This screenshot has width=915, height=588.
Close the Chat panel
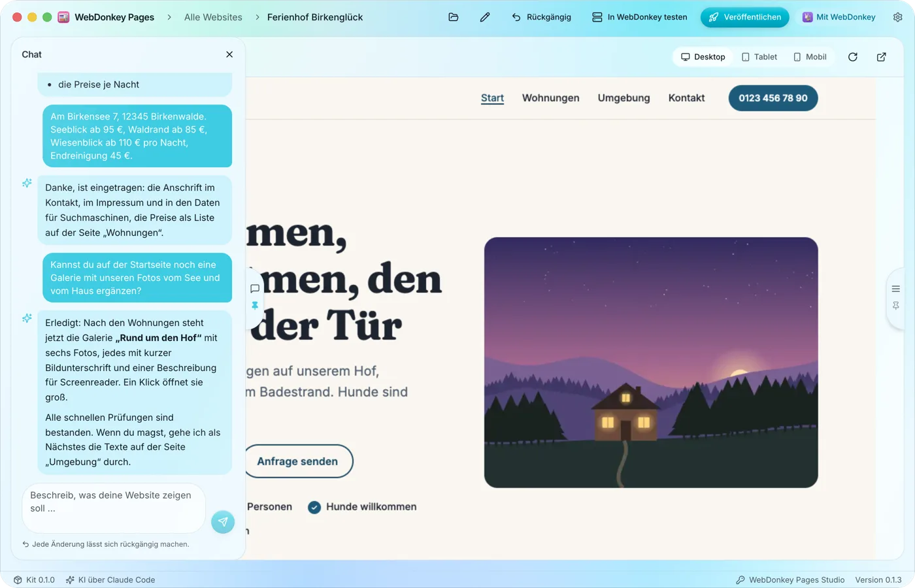(229, 54)
